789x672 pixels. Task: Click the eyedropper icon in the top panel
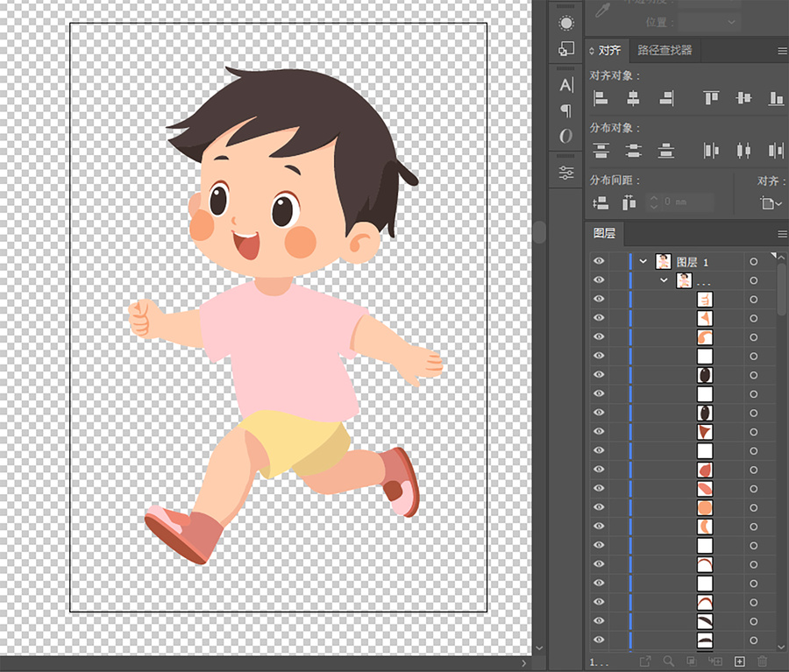tap(602, 10)
